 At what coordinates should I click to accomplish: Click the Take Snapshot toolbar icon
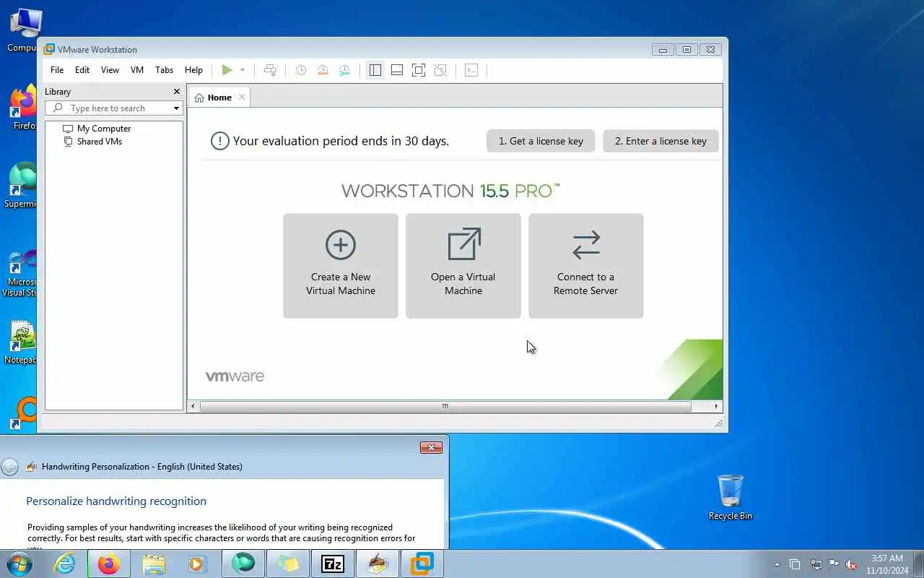301,70
